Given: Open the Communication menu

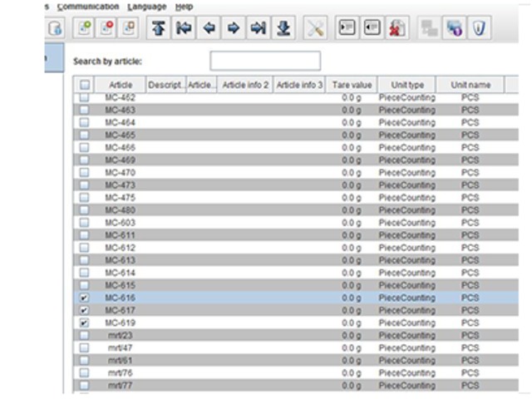Looking at the screenshot, I should (x=88, y=6).
